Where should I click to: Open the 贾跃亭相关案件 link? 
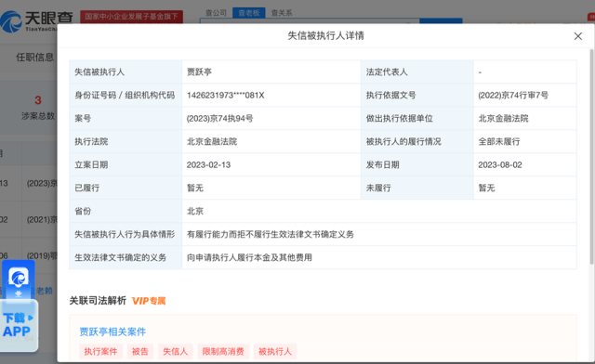tap(112, 331)
